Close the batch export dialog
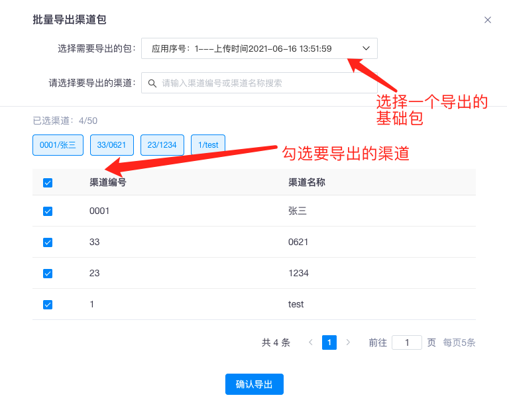The image size is (507, 420). 488,20
